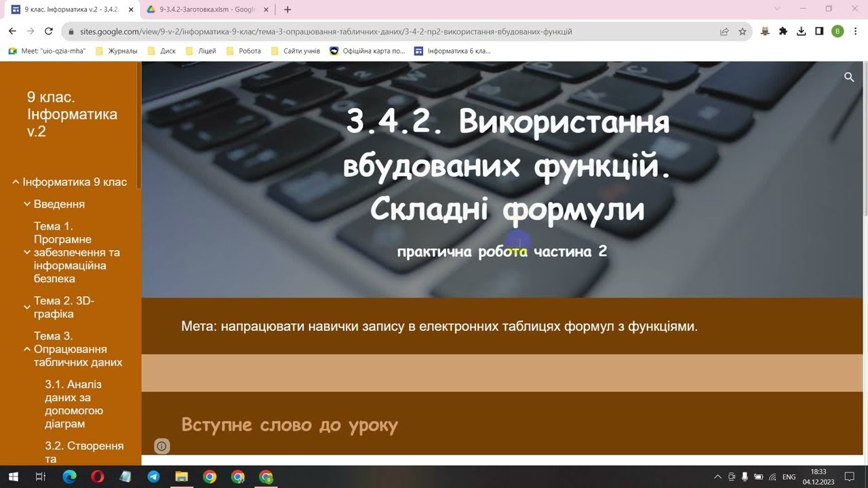Collapse Тема 3 chevron in sidebar
Image resolution: width=868 pixels, height=488 pixels.
[27, 349]
